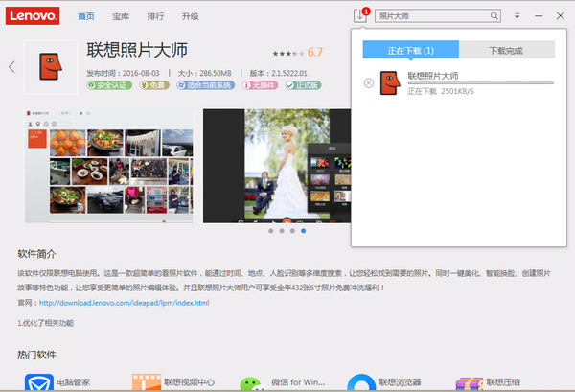575x392 pixels.
Task: Open 微信 for Win... by its name
Action: point(298,382)
